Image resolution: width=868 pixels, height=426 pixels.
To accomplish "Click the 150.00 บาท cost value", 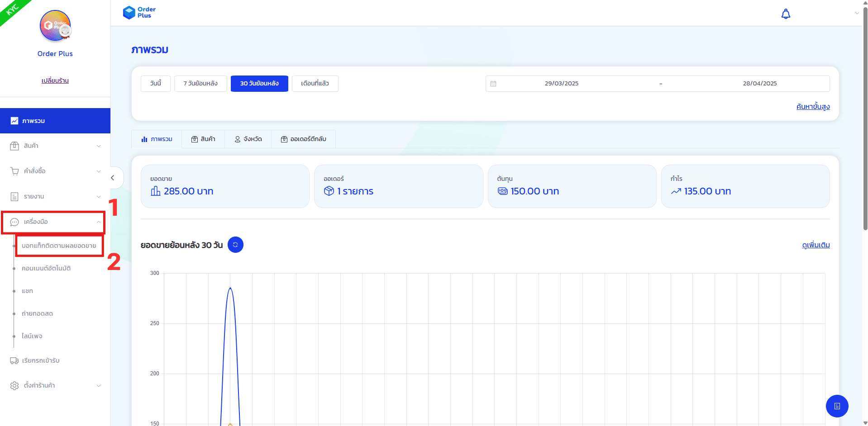I will point(535,191).
